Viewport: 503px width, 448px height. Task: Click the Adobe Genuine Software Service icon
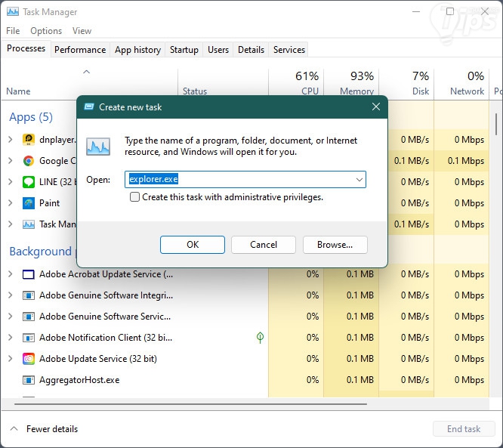tap(29, 317)
